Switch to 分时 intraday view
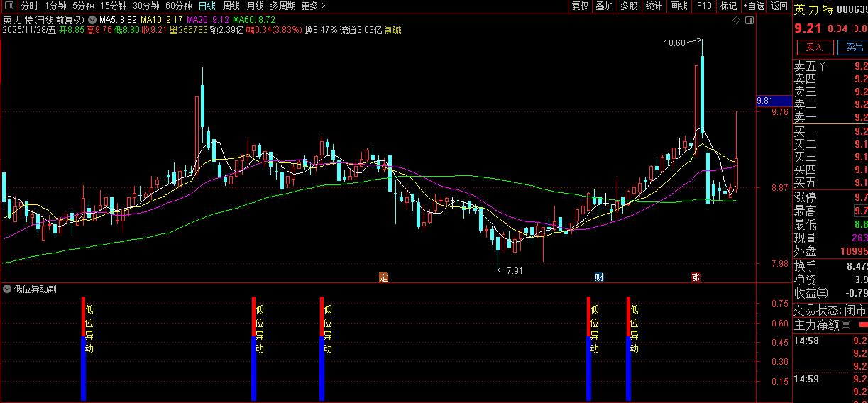The image size is (868, 403). [29, 6]
